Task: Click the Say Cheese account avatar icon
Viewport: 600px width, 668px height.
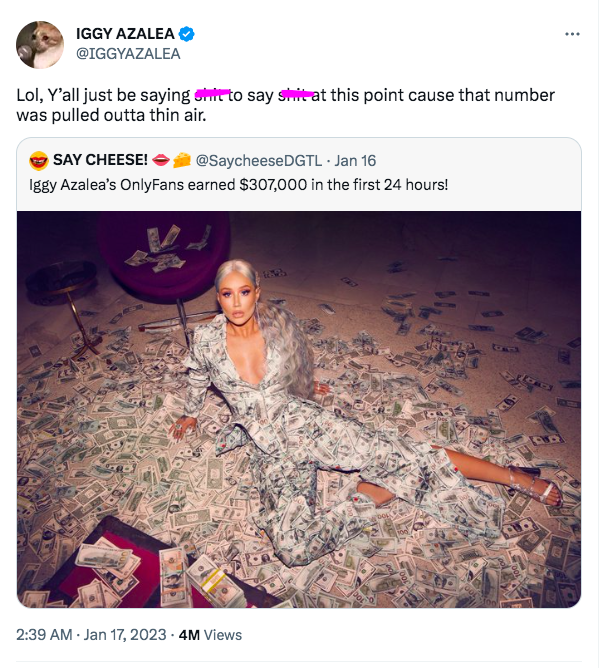Action: click(x=39, y=160)
